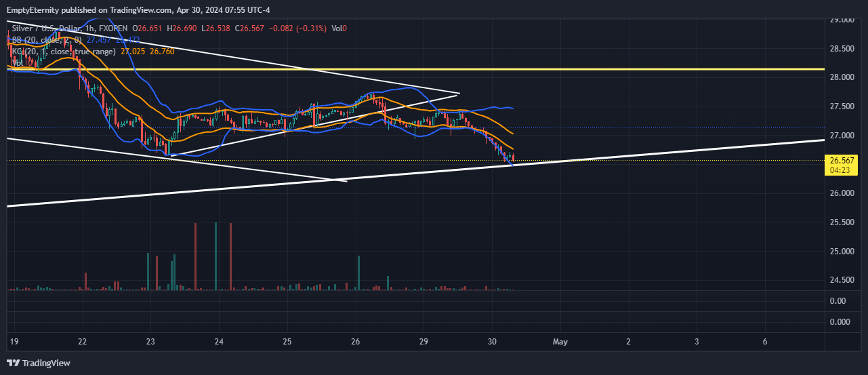Screen dimensions: 868x375
Task: Click the KC value 26.760
Action: coord(162,52)
